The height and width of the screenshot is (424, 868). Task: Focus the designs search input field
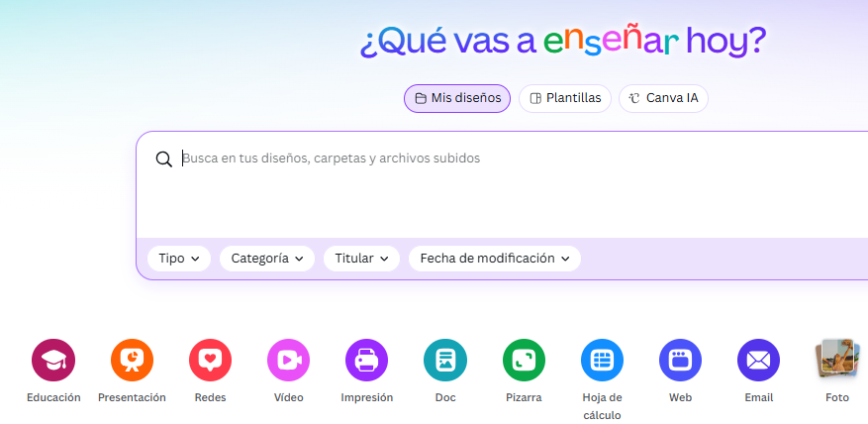click(x=495, y=159)
